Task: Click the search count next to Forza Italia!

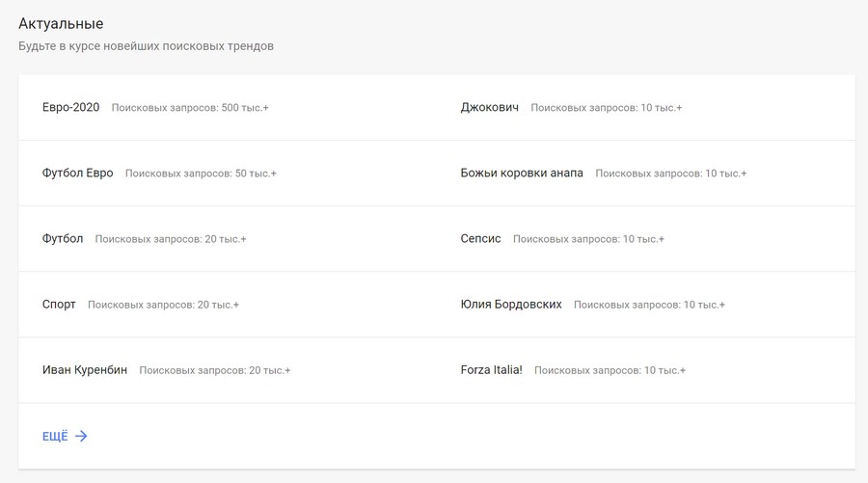Action: click(610, 371)
